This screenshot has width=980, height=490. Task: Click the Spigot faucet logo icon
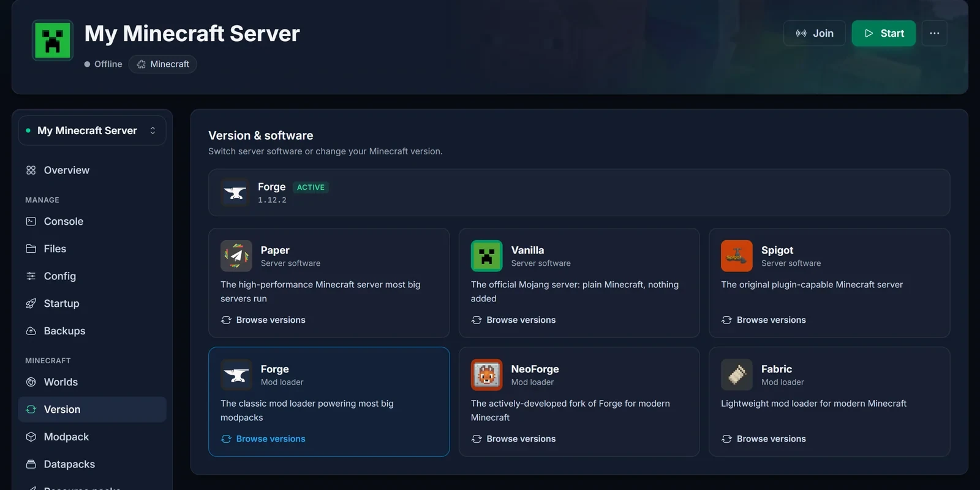737,256
